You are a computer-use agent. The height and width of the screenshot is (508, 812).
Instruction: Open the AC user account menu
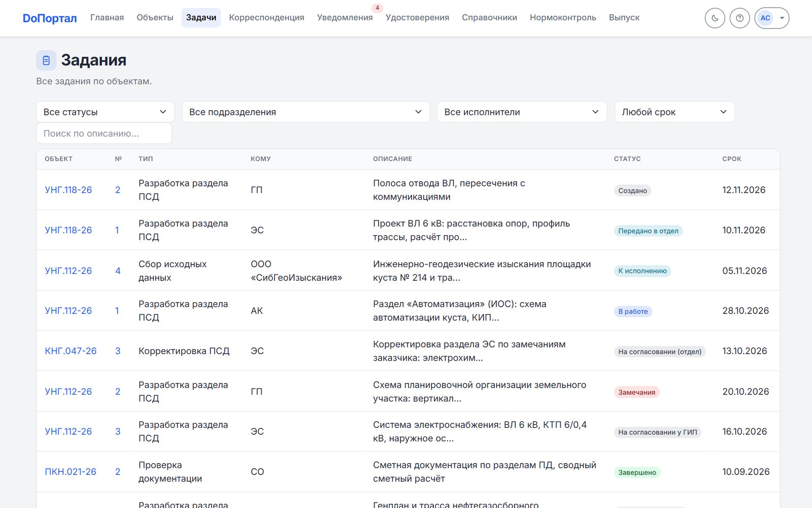coord(771,18)
